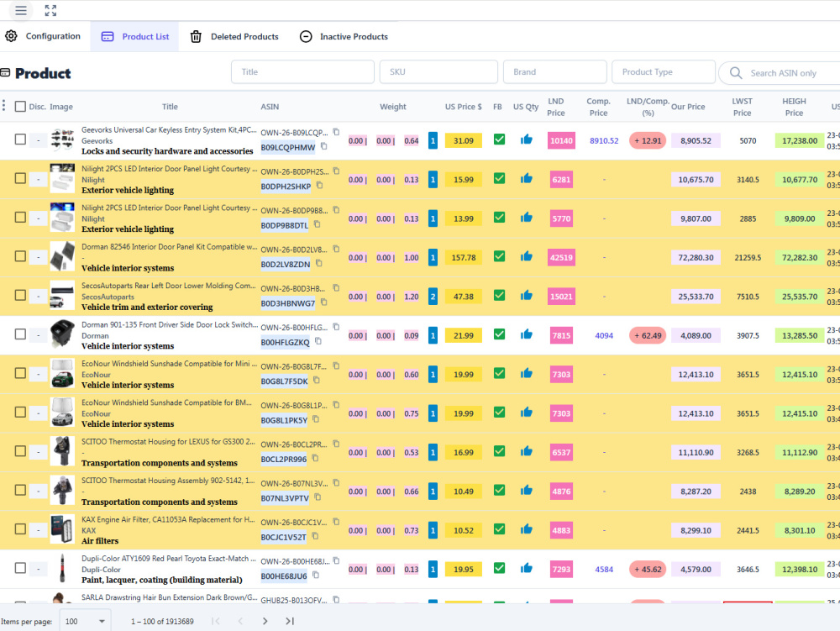Click the search magnifier icon in the ASIN search
The image size is (840, 631).
736,73
